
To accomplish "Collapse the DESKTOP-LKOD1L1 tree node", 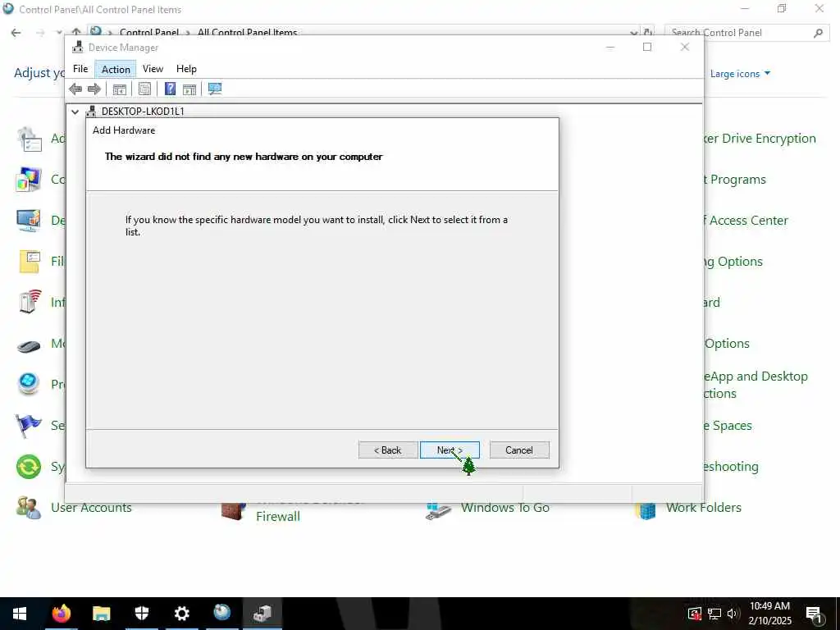I will point(75,112).
